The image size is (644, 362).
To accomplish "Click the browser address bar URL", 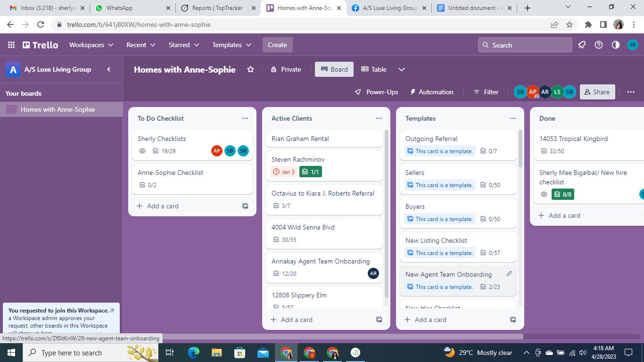I will (x=139, y=25).
